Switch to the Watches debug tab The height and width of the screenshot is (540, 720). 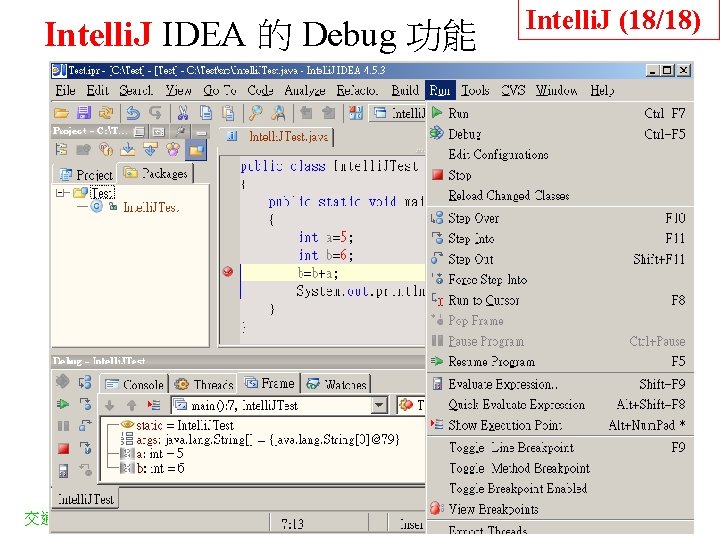click(336, 384)
